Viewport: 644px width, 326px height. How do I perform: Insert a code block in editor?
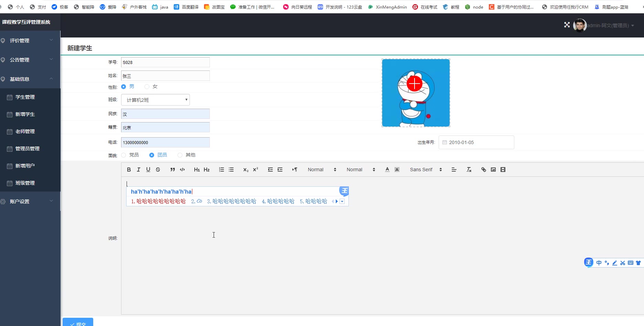point(182,170)
